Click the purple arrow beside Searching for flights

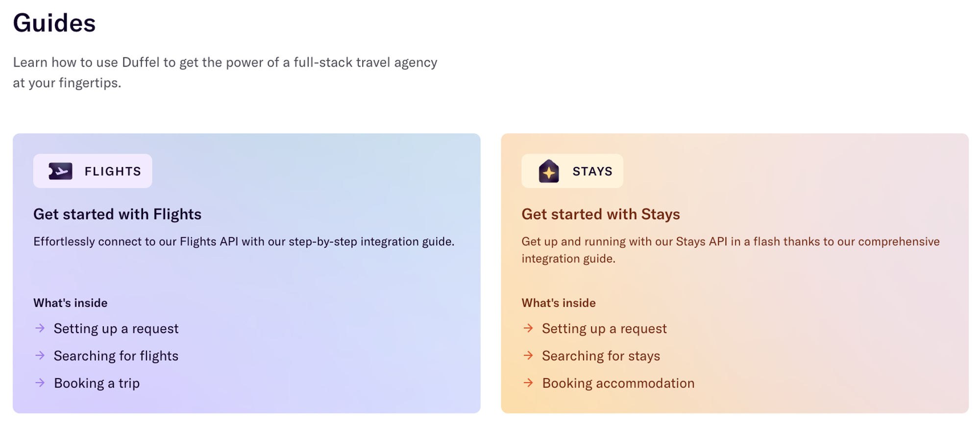40,356
